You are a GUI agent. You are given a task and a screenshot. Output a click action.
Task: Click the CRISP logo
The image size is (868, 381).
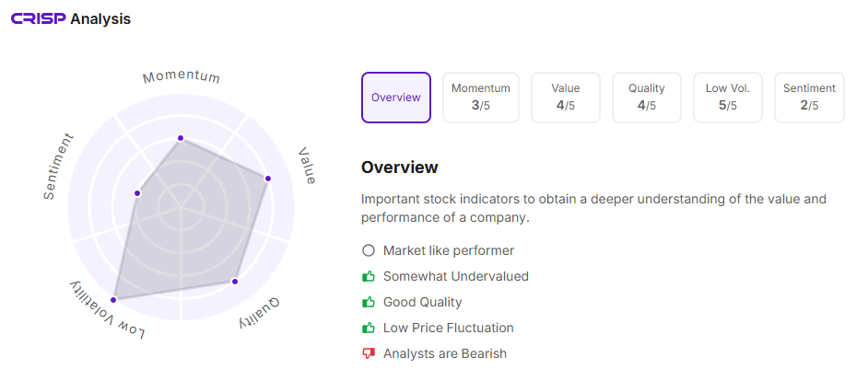click(x=38, y=18)
